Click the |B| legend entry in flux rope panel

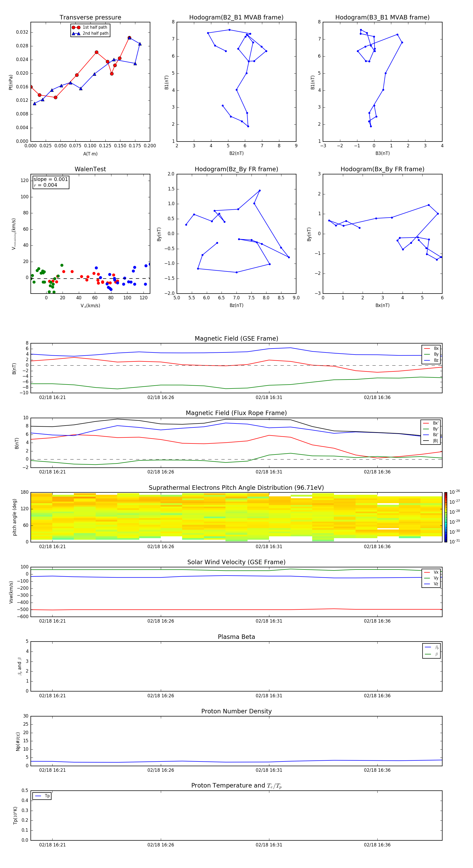(x=431, y=441)
